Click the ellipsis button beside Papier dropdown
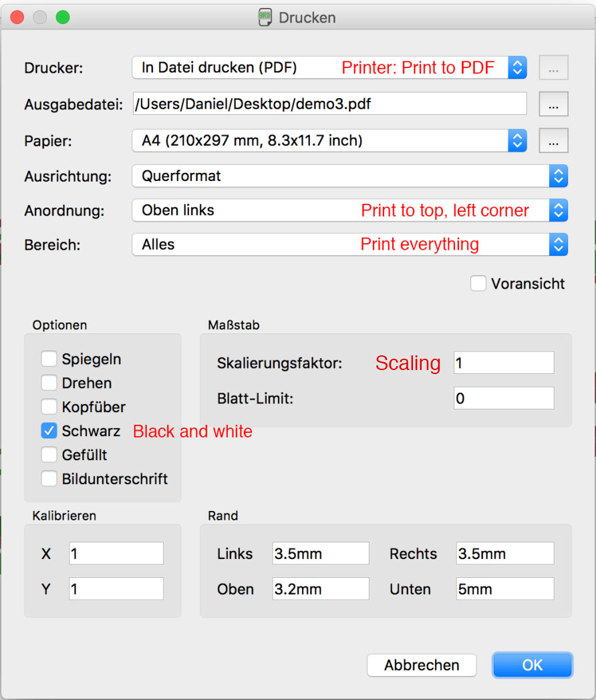 click(x=553, y=141)
